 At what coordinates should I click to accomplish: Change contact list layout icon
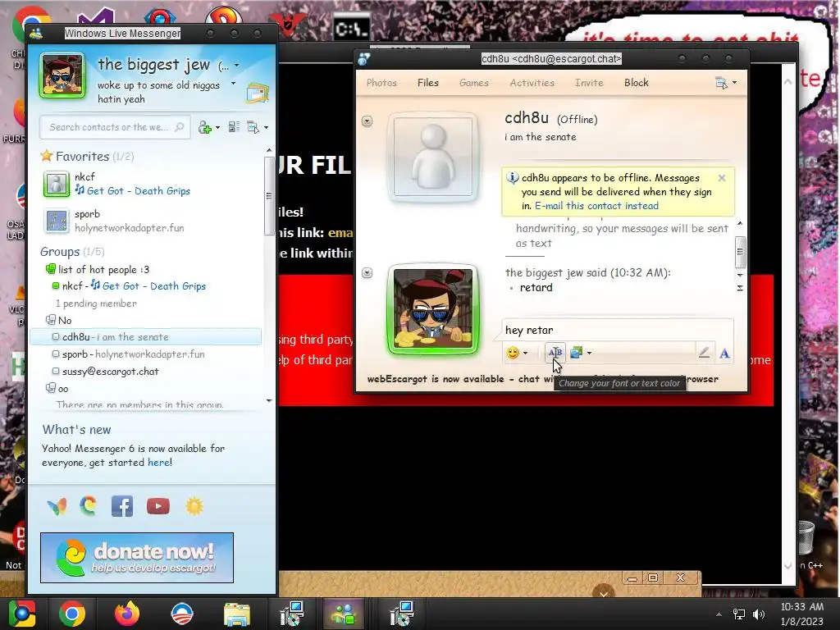click(x=234, y=127)
